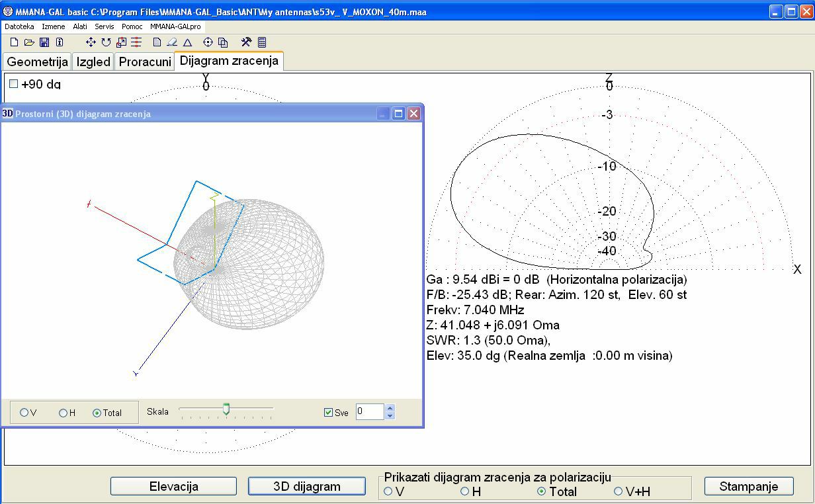Select H radio button in 3D window
This screenshot has height=504, width=815.
[x=64, y=413]
